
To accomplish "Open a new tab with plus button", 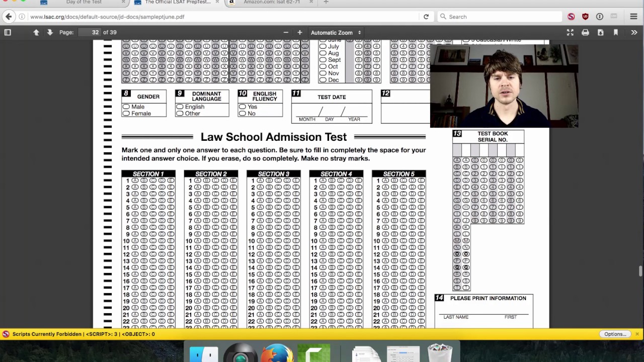I will click(326, 3).
